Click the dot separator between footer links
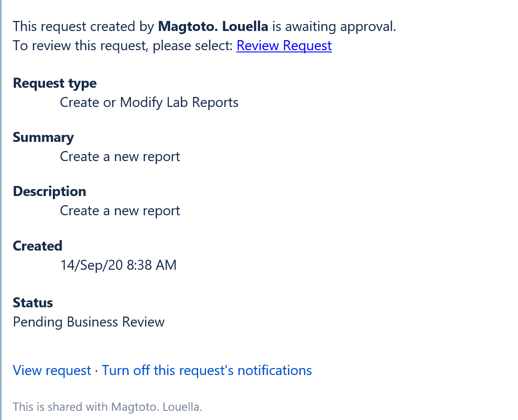 (97, 371)
